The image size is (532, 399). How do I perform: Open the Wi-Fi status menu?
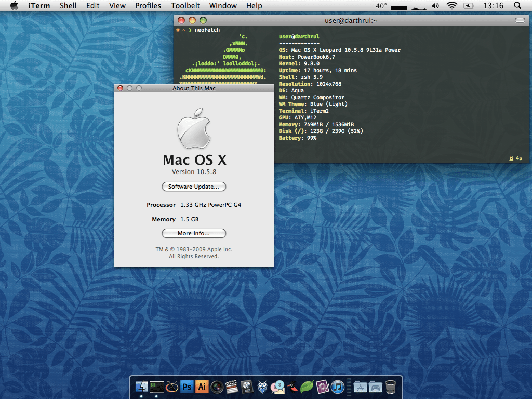click(x=451, y=6)
